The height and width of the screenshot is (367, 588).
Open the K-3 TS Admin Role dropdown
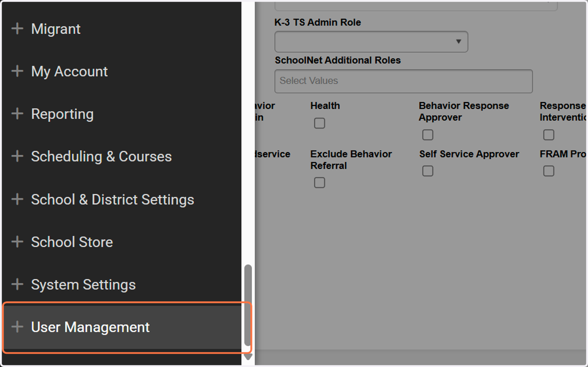(x=371, y=42)
